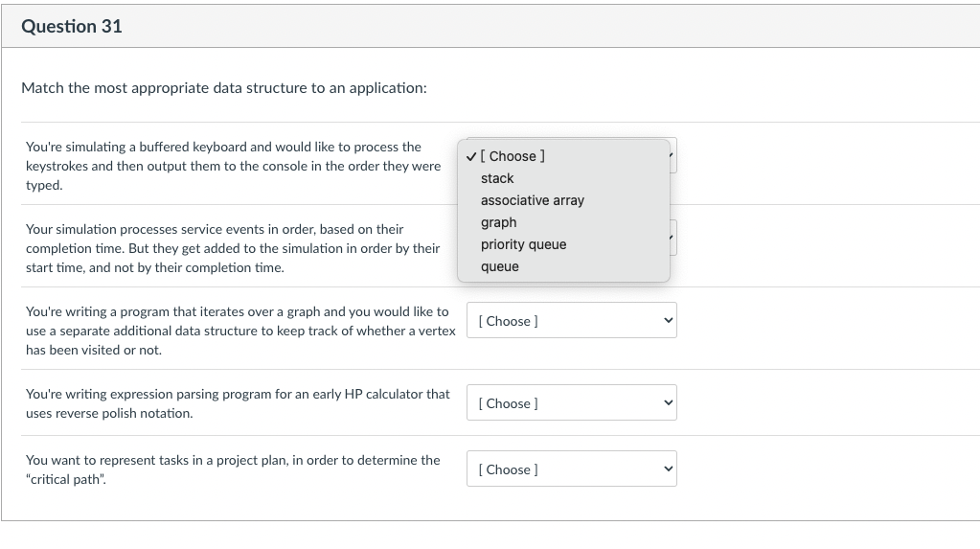The image size is (980, 549).
Task: Choose "associative array" from the dropdown list
Action: click(x=532, y=200)
